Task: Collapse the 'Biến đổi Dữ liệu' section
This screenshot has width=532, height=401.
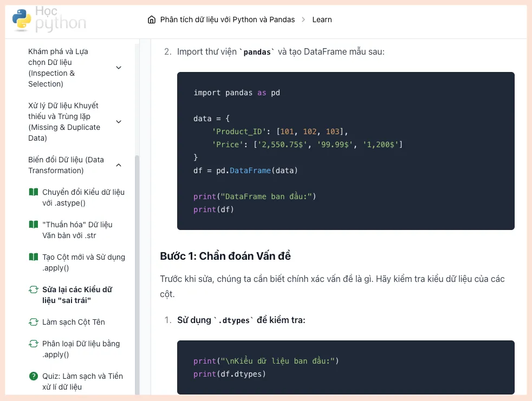Action: pos(119,165)
